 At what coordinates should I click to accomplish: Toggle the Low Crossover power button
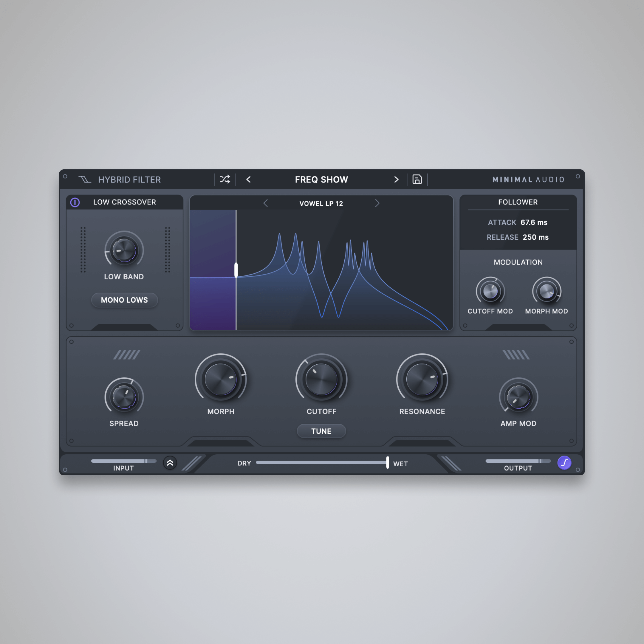click(x=75, y=202)
